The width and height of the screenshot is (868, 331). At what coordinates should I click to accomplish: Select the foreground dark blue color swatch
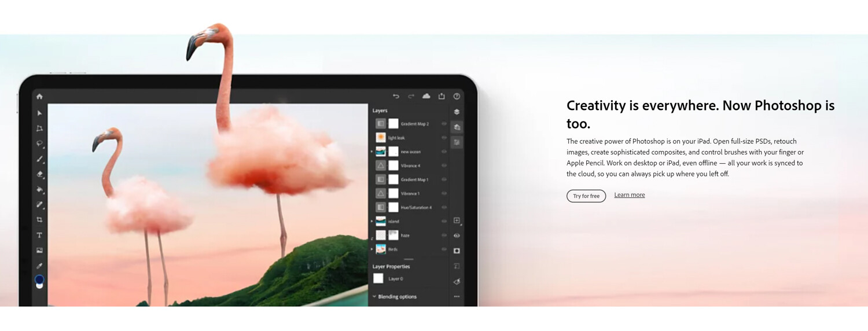coord(39,279)
